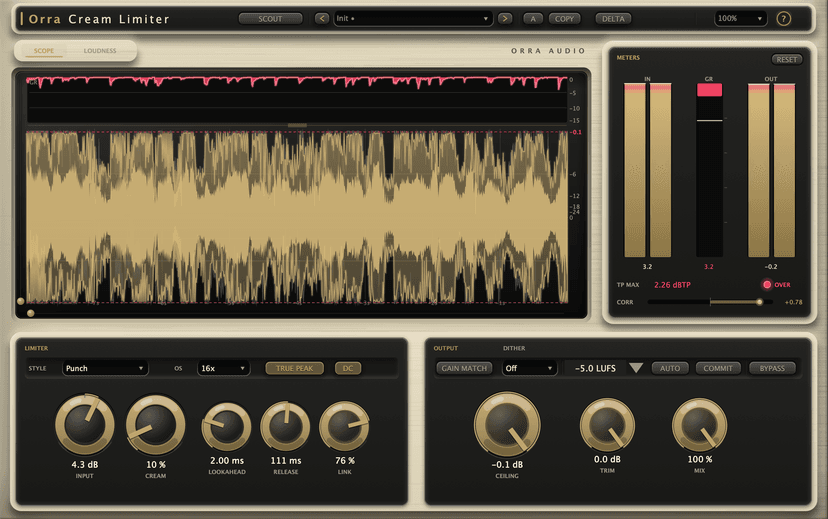828x519 pixels.
Task: Click the INPUT gain knob
Action: [x=85, y=424]
